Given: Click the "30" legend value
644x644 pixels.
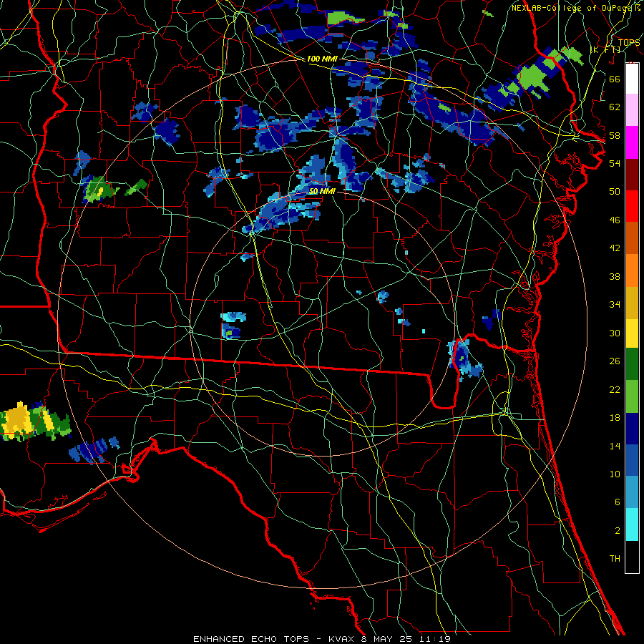Looking at the screenshot, I should pos(615,333).
